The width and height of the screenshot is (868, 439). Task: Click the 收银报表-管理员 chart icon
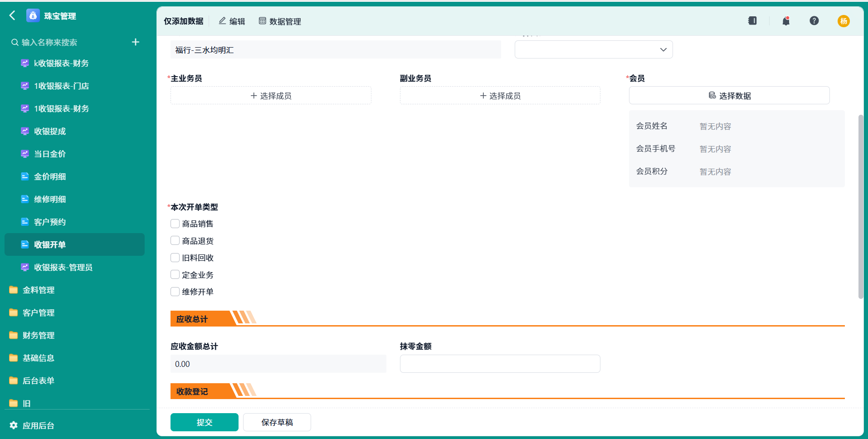25,267
